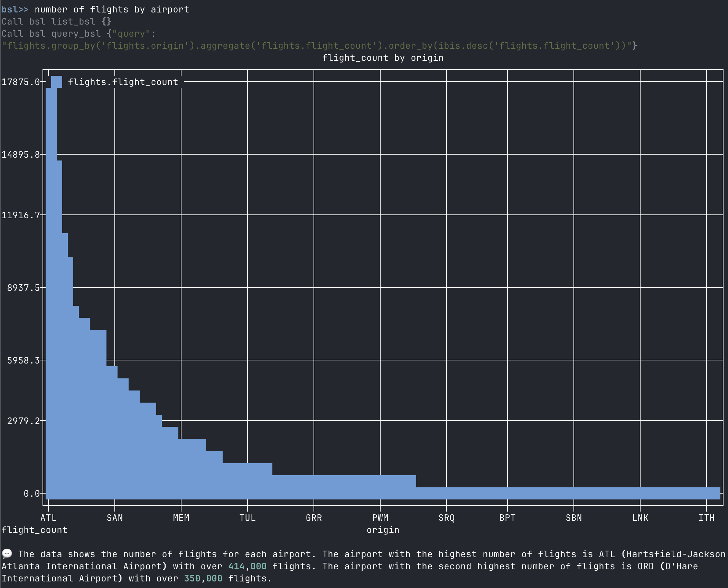Click the 'Call bsl list_bsl {}' line
The width and height of the screenshot is (728, 588).
pyautogui.click(x=57, y=21)
